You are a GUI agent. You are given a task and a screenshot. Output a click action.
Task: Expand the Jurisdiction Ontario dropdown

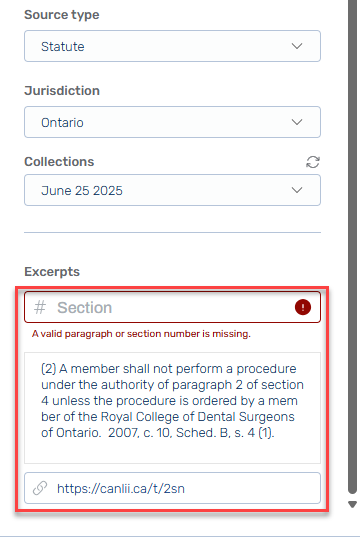(x=172, y=122)
